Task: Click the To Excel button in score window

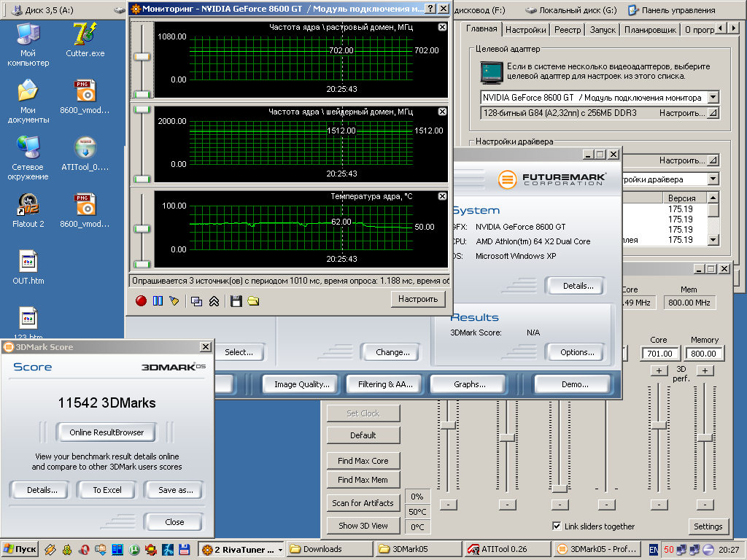Action: (x=107, y=490)
